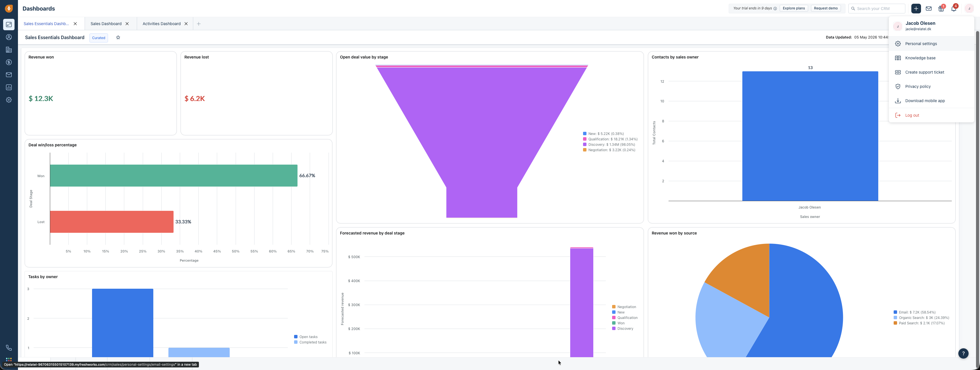This screenshot has height=370, width=980.
Task: Add a new dashboard tab with plus
Action: coord(199,24)
